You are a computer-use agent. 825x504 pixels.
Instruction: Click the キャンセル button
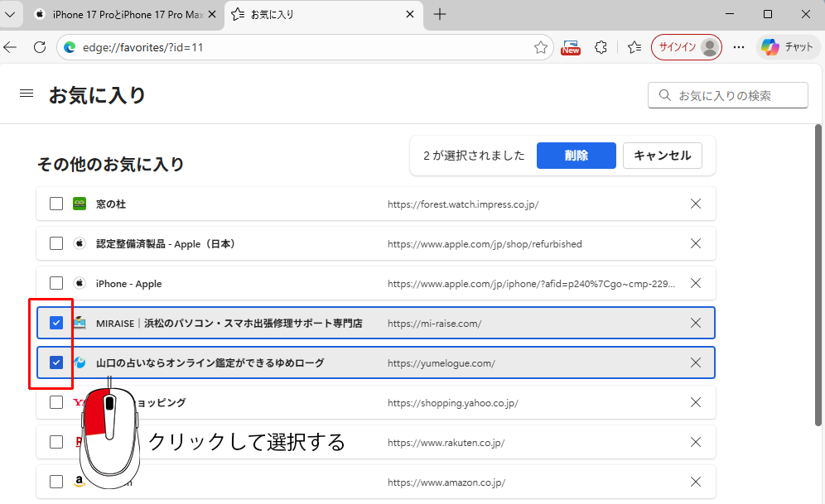point(663,156)
